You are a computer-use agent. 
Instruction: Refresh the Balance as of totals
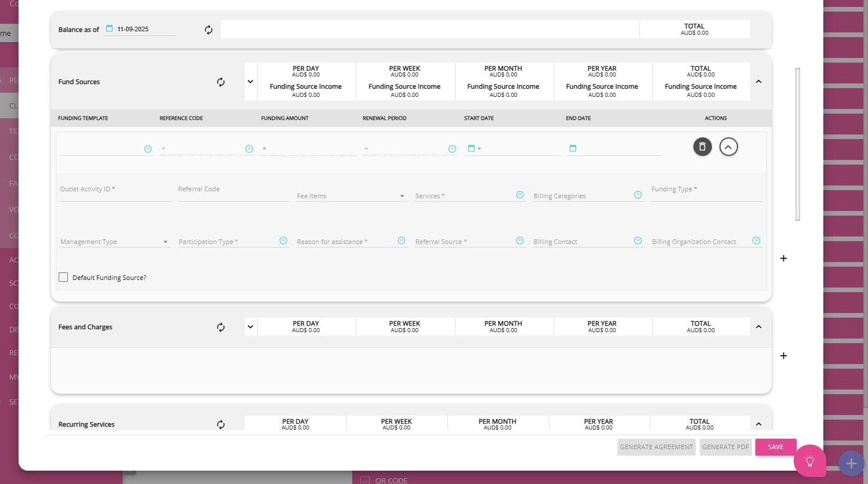tap(209, 30)
